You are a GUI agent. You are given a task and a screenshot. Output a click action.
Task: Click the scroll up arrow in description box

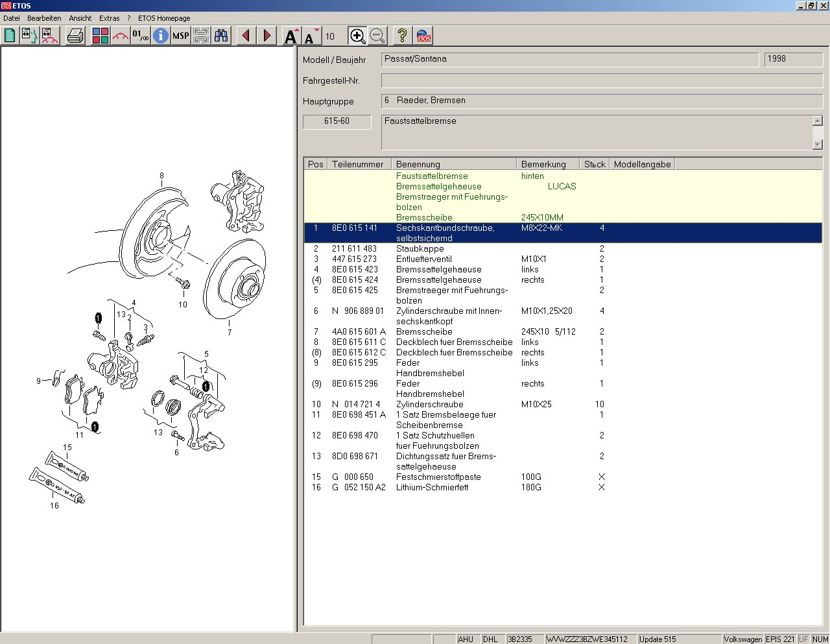817,121
